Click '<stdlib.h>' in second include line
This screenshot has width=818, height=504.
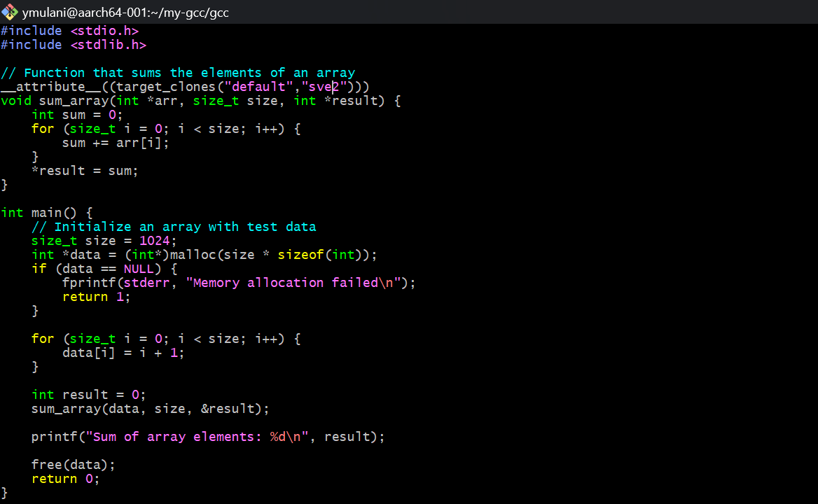(x=109, y=45)
